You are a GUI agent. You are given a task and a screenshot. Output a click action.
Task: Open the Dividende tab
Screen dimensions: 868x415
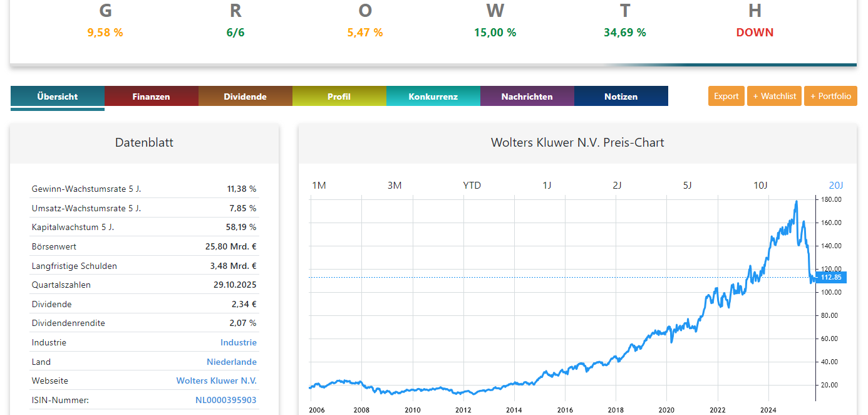tap(245, 97)
